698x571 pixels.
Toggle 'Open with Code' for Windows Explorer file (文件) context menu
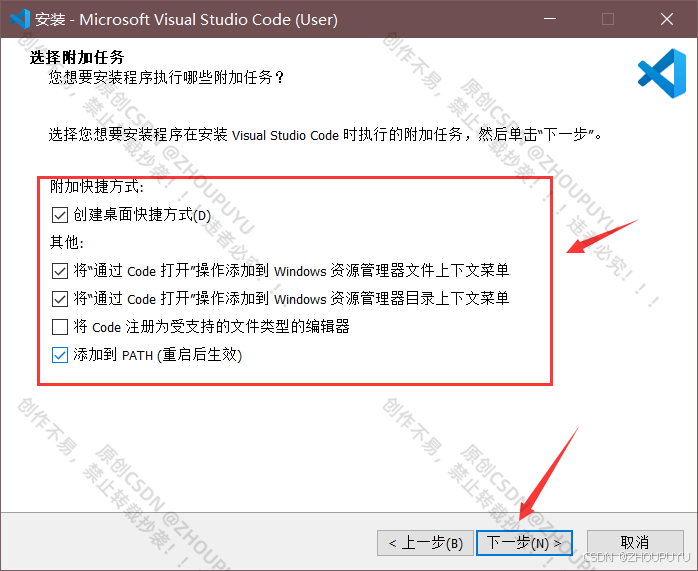[60, 271]
